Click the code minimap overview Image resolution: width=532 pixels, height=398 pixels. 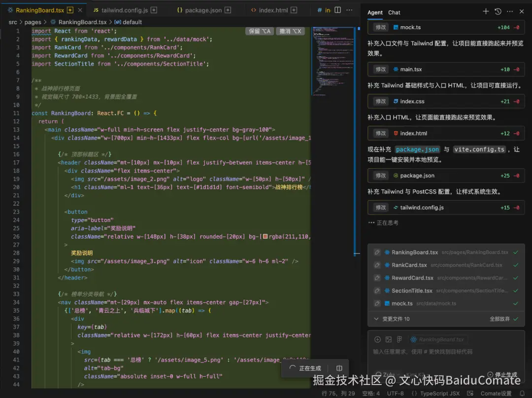332,61
